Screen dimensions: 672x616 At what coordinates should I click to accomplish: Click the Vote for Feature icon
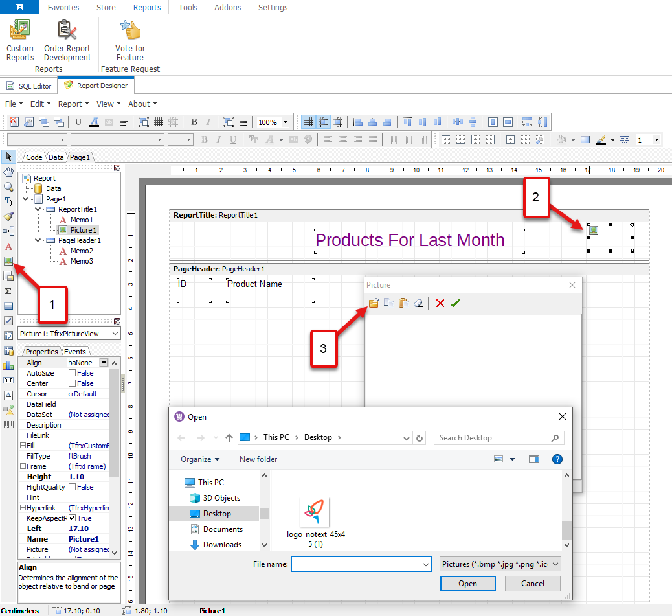pyautogui.click(x=130, y=30)
